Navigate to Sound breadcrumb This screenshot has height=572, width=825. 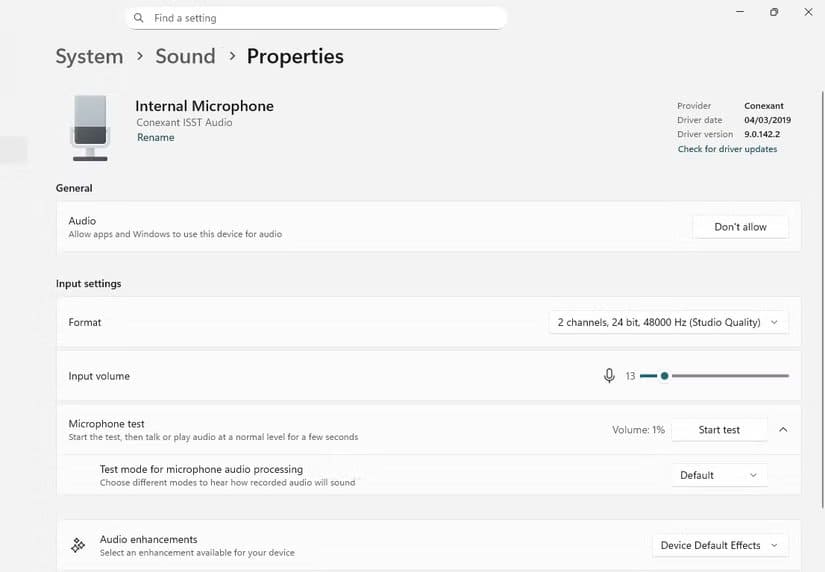tap(185, 56)
